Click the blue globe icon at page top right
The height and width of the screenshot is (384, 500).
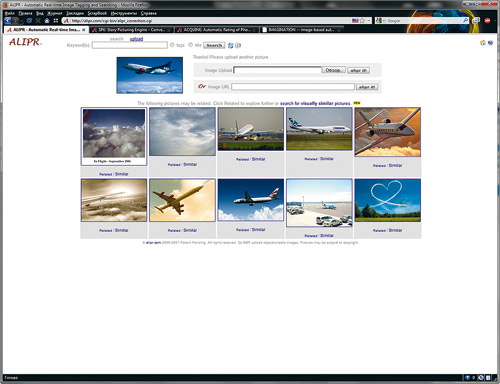(490, 43)
